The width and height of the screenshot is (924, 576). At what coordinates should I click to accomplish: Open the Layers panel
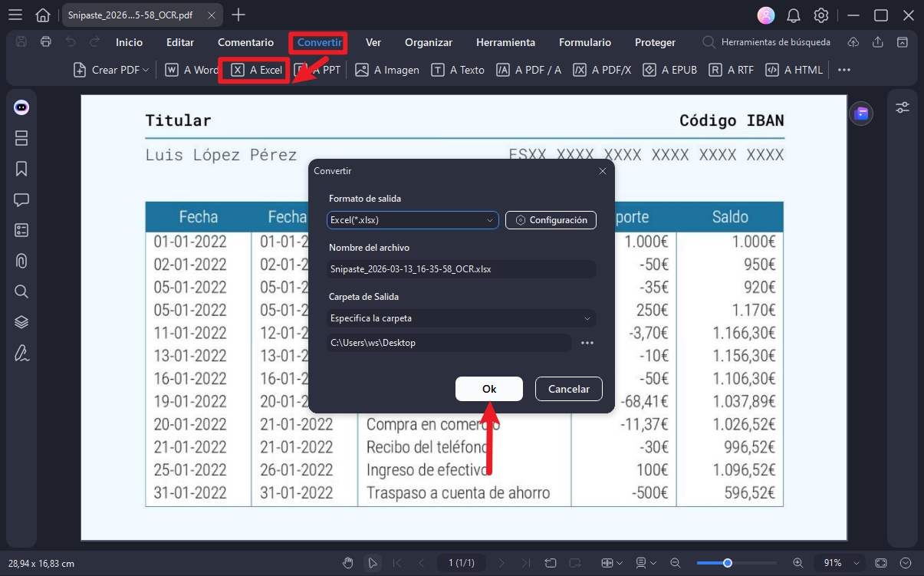[x=21, y=321]
